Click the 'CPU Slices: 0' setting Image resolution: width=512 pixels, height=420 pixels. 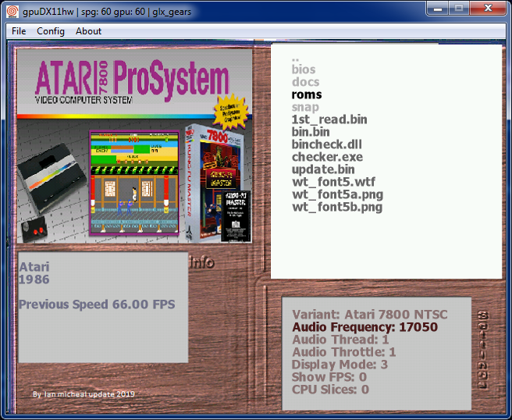click(x=330, y=390)
